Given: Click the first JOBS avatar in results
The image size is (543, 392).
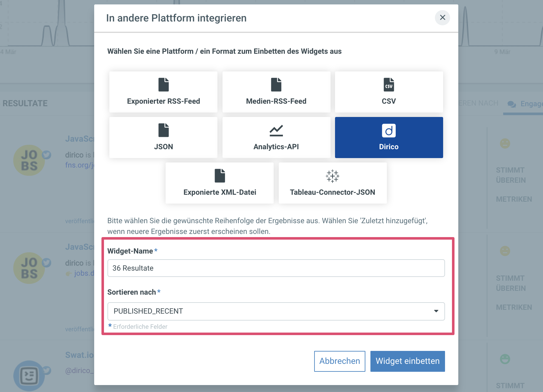Looking at the screenshot, I should click(29, 161).
